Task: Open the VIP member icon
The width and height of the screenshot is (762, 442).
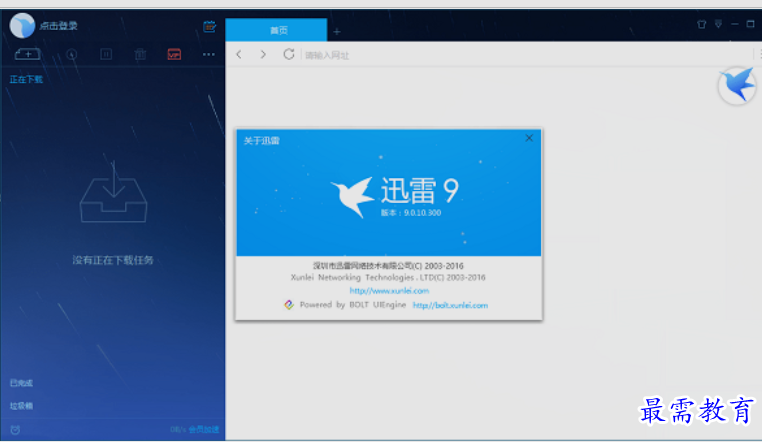Action: pos(174,54)
